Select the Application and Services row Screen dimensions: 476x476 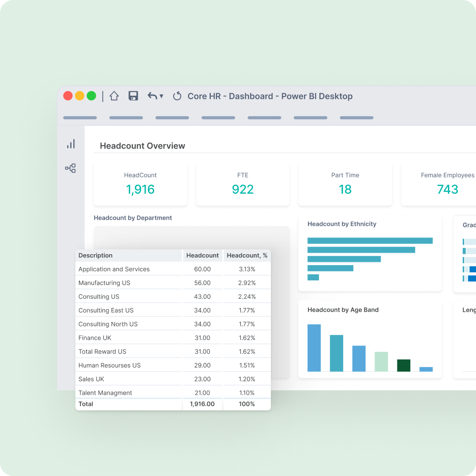click(x=114, y=269)
